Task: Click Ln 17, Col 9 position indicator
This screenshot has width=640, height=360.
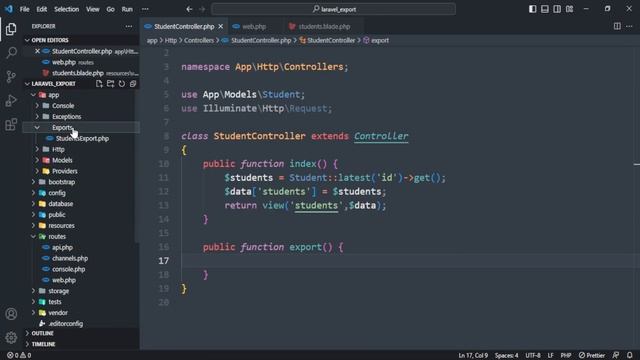Action: point(473,355)
